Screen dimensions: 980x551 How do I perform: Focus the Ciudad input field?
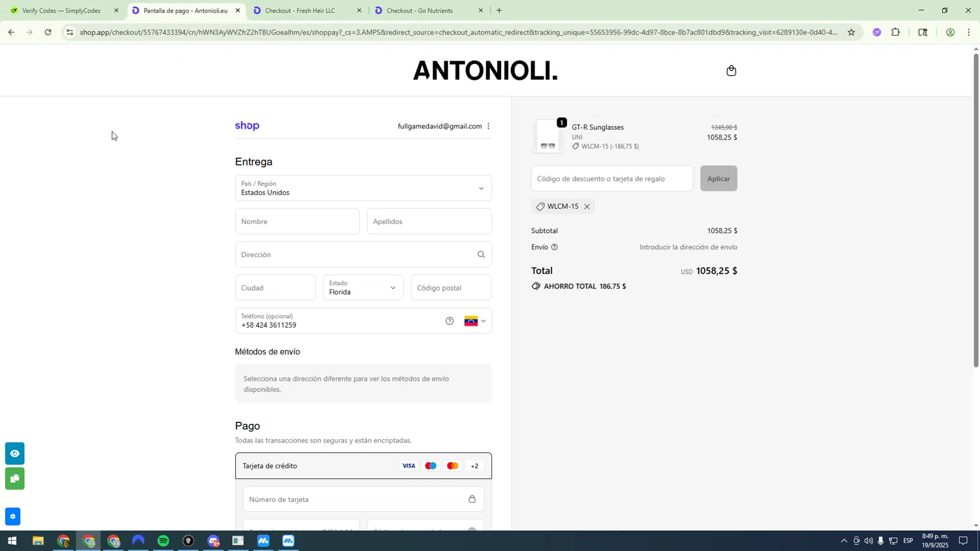275,288
